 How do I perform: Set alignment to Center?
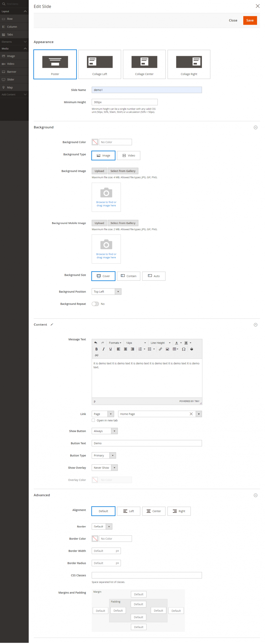coord(154,511)
